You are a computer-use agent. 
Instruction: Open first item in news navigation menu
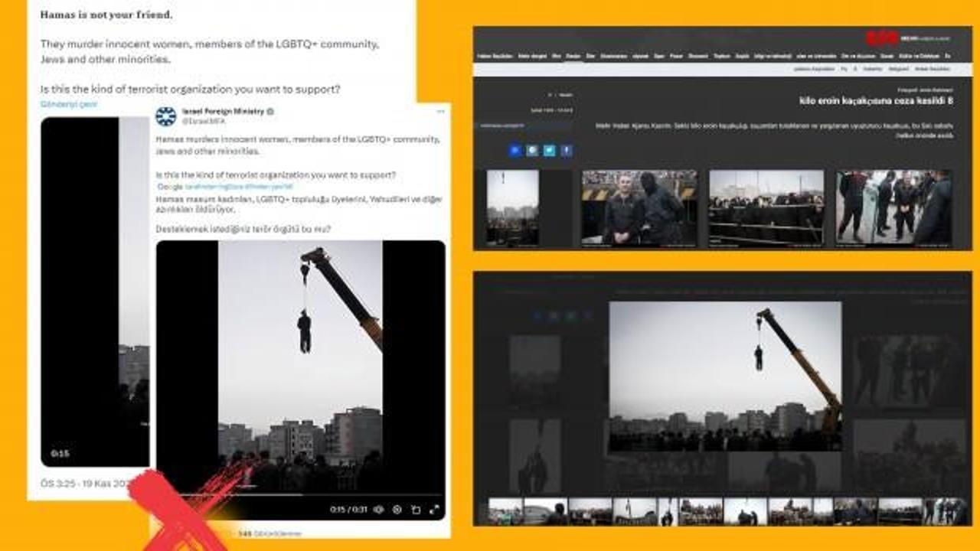click(x=494, y=56)
